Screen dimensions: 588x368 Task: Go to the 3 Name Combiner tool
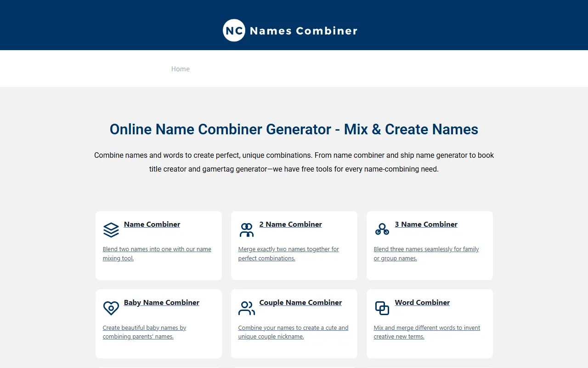coord(426,224)
